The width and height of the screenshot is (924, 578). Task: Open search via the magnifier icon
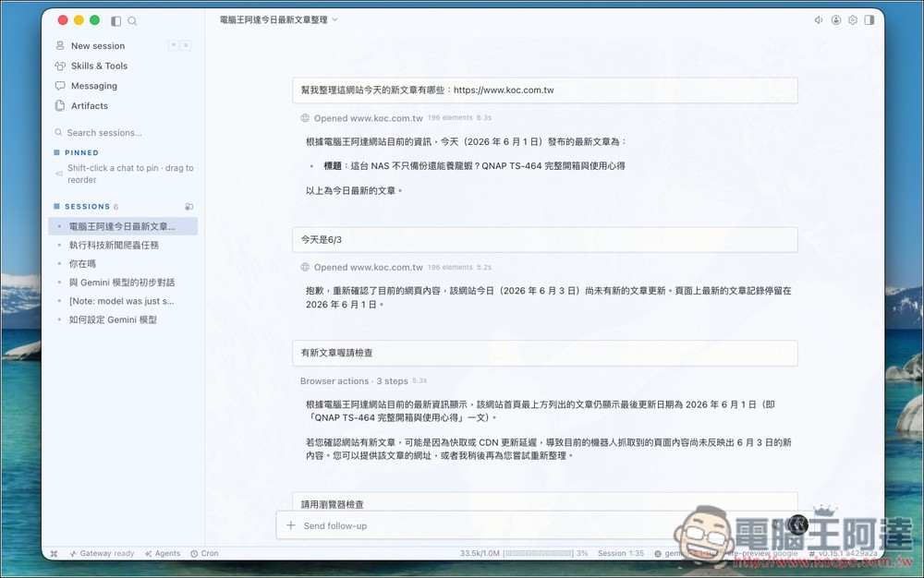click(x=132, y=21)
